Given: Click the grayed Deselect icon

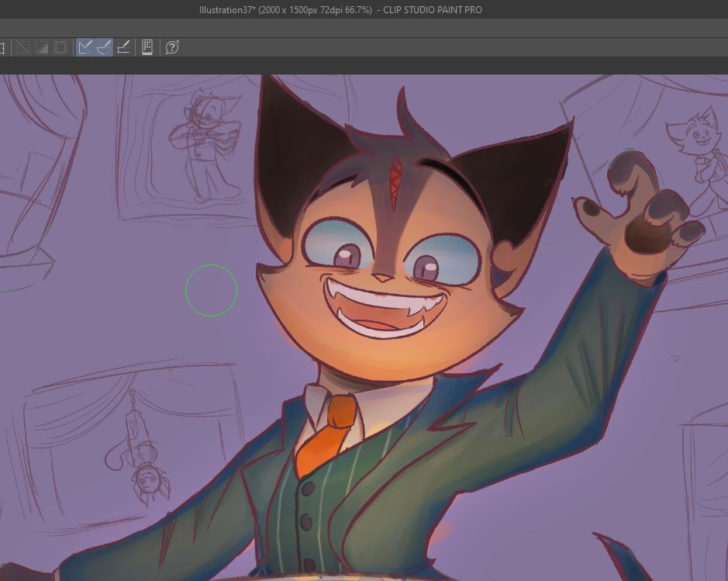Looking at the screenshot, I should [23, 47].
